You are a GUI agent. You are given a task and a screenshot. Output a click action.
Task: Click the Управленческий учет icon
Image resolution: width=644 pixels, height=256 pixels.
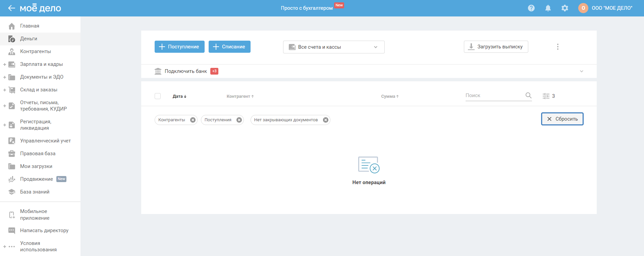pos(12,141)
